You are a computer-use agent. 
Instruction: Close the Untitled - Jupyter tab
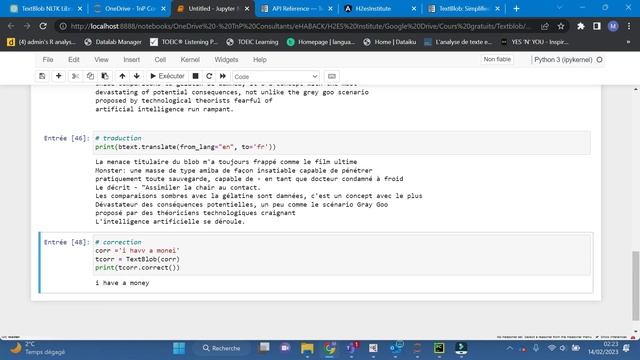click(x=247, y=9)
